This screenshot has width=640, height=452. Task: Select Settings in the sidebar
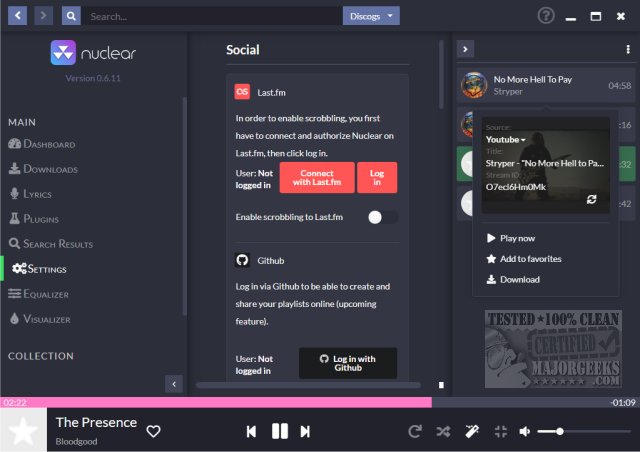tap(39, 269)
